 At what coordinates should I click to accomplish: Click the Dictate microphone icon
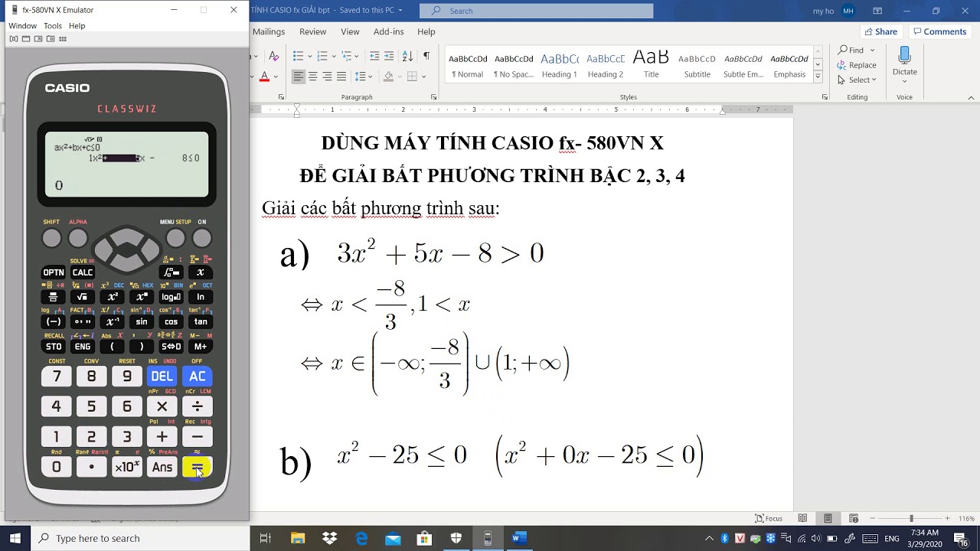tap(904, 56)
